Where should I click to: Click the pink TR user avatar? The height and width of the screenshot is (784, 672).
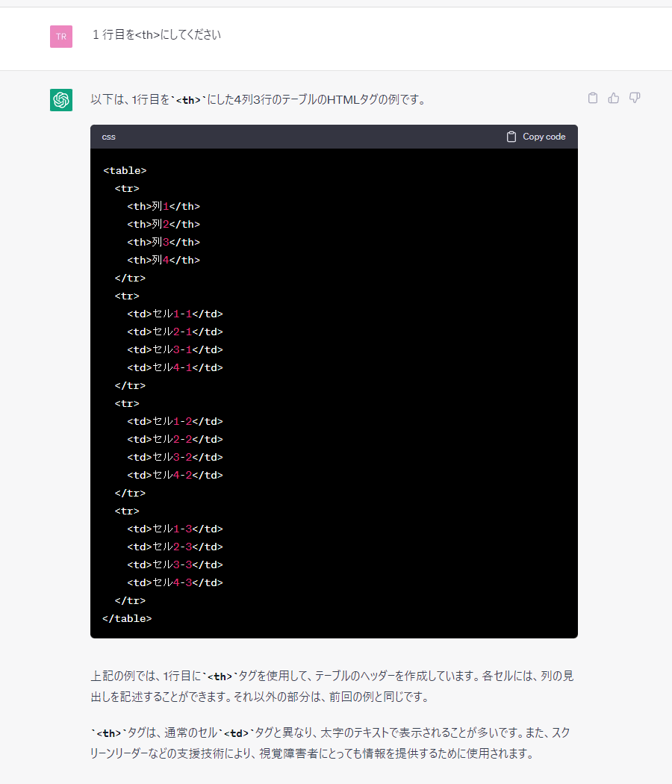pyautogui.click(x=61, y=37)
